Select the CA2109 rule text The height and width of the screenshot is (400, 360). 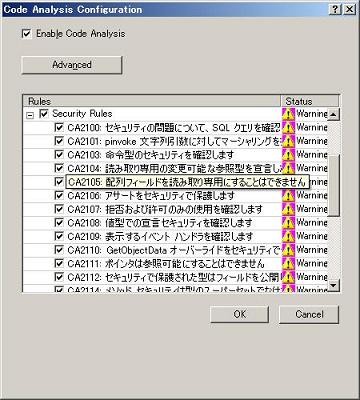tap(160, 237)
